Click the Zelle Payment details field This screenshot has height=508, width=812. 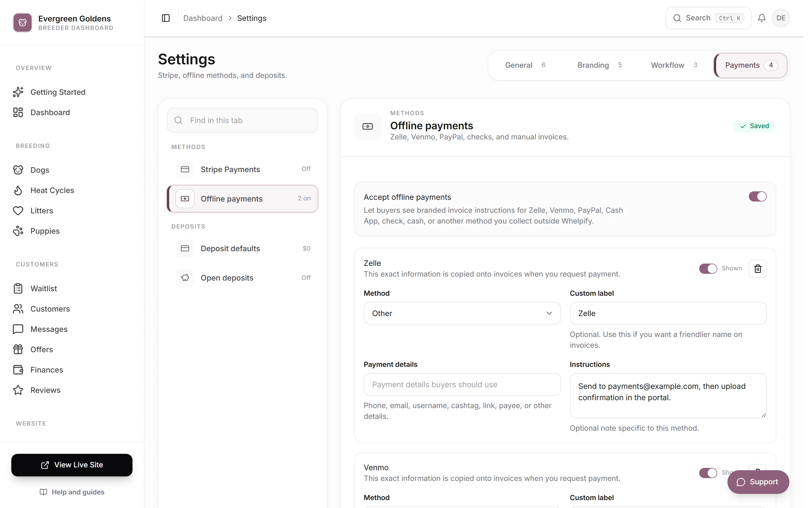coord(462,384)
